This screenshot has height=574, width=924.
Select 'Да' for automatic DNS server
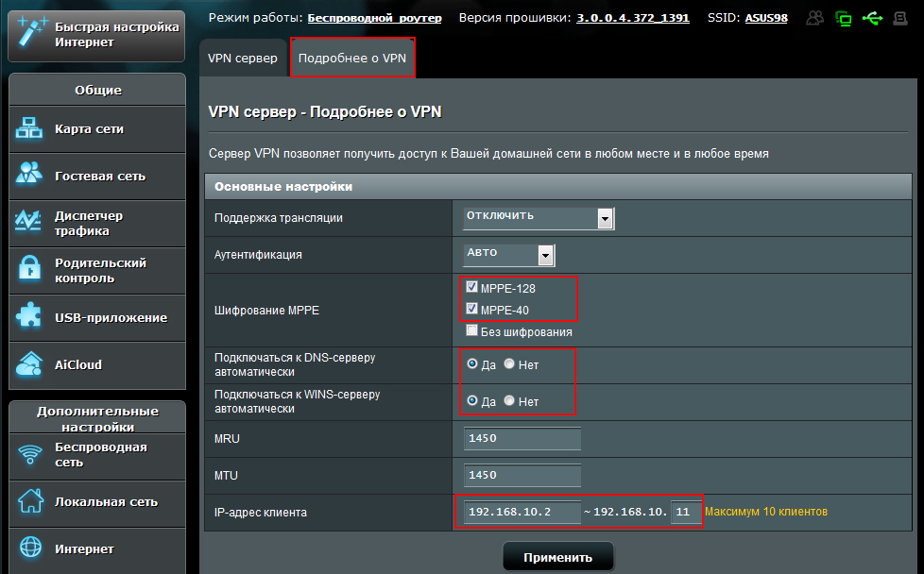pyautogui.click(x=472, y=363)
